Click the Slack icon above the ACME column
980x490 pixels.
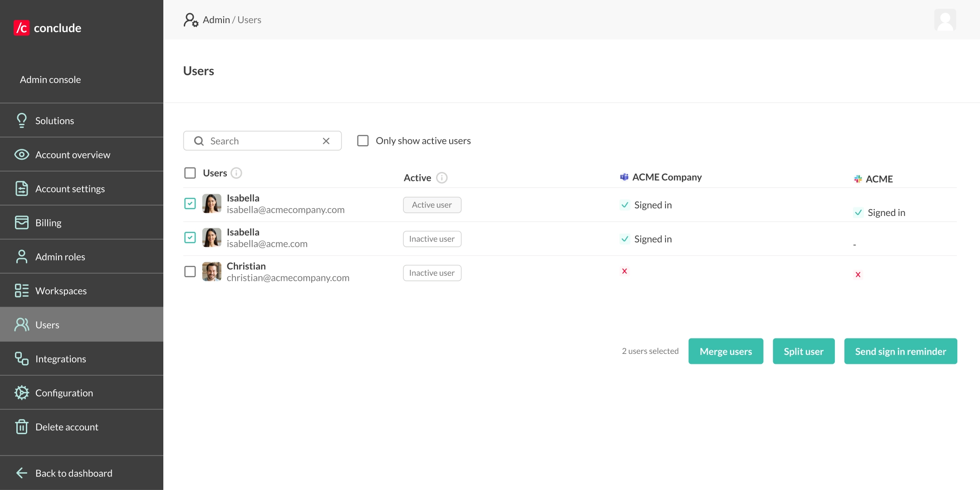click(858, 179)
